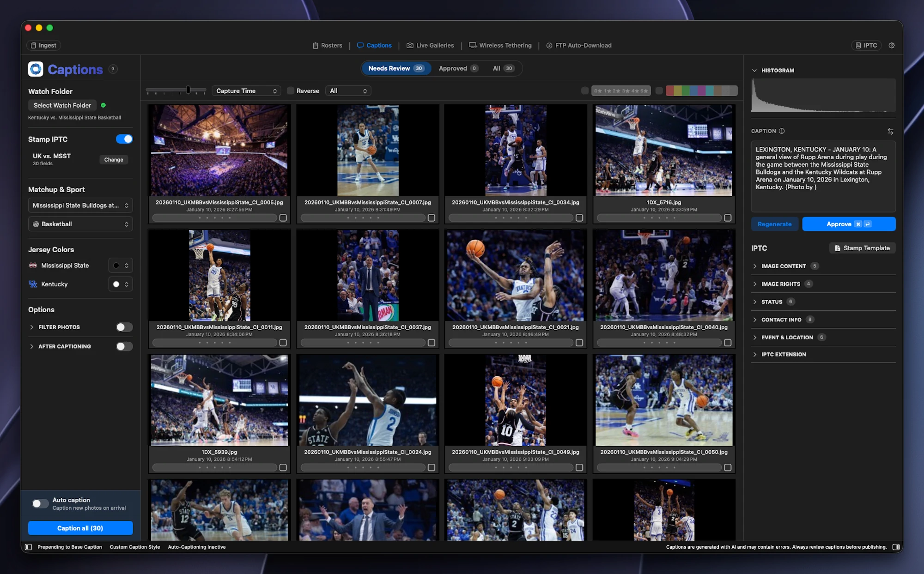The width and height of the screenshot is (924, 574).
Task: Open the Live Galleries tab
Action: tap(430, 45)
